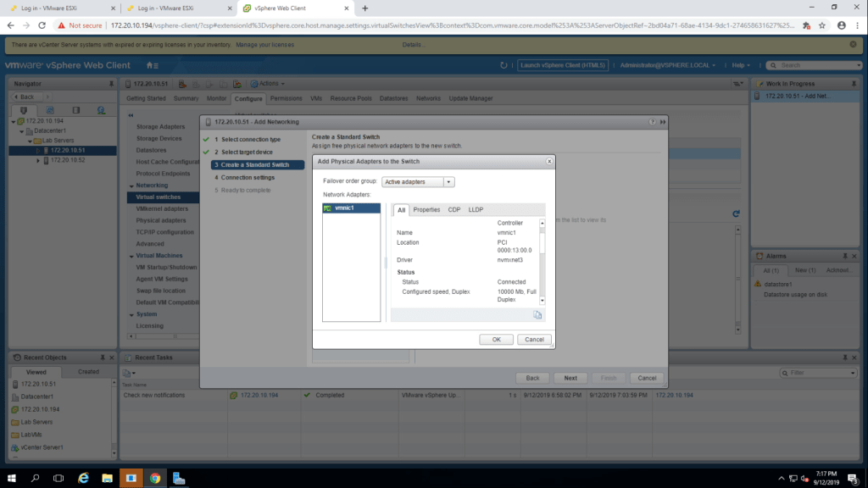Confirm with the OK button
The image size is (868, 488).
click(x=496, y=339)
